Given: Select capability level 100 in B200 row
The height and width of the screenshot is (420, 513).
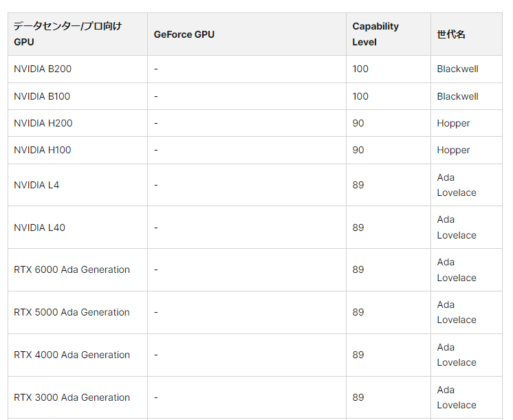Looking at the screenshot, I should (360, 69).
